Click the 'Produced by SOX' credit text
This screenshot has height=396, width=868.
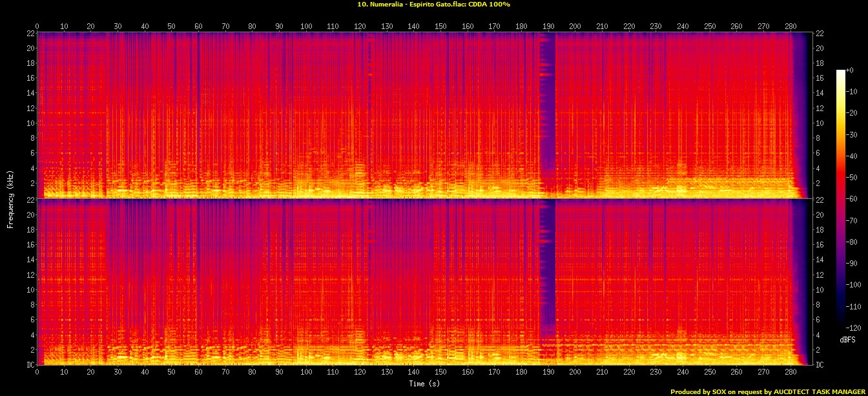pos(767,391)
